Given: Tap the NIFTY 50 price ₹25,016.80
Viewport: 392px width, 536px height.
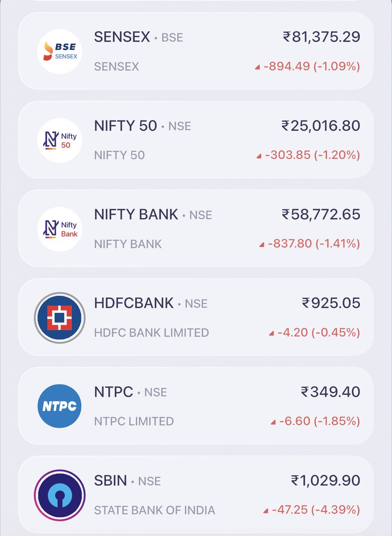Looking at the screenshot, I should pos(321,126).
